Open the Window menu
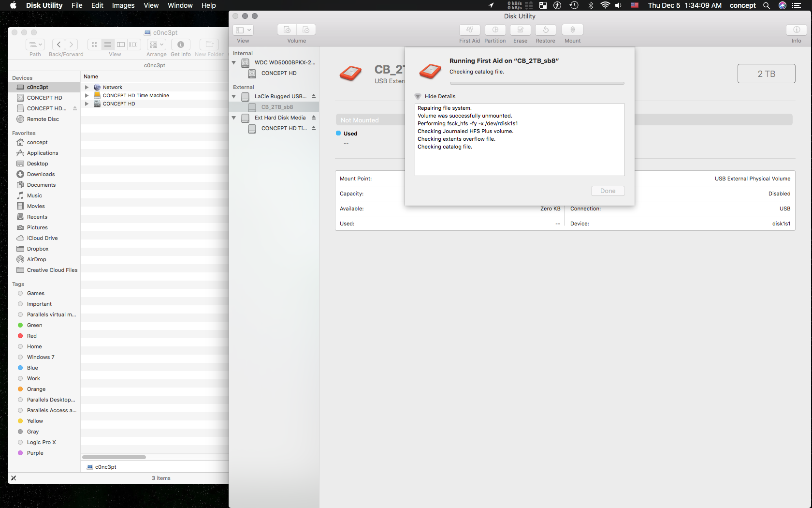Screen dimensions: 812x508 180,5
